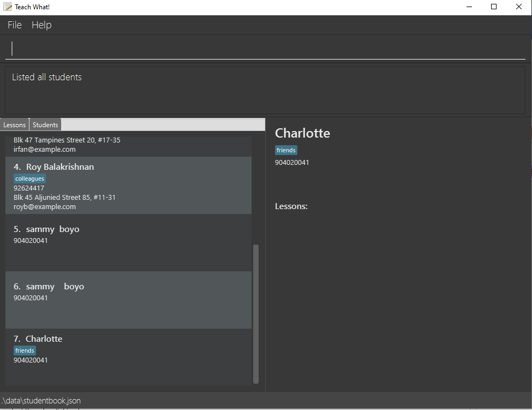Select student 5 sammy boyo
Screen dimensions: 532x410
(128, 242)
